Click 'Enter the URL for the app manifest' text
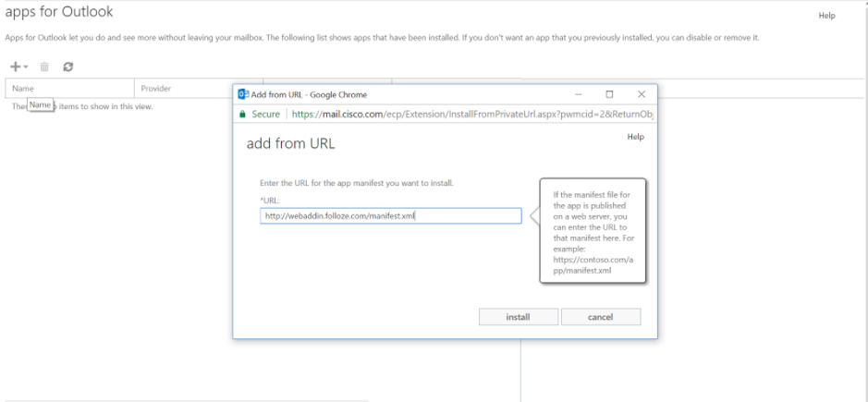The height and width of the screenshot is (402, 868). click(357, 183)
